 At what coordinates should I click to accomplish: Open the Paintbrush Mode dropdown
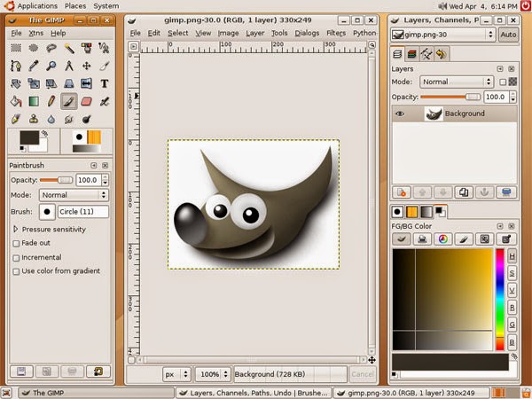pyautogui.click(x=74, y=195)
